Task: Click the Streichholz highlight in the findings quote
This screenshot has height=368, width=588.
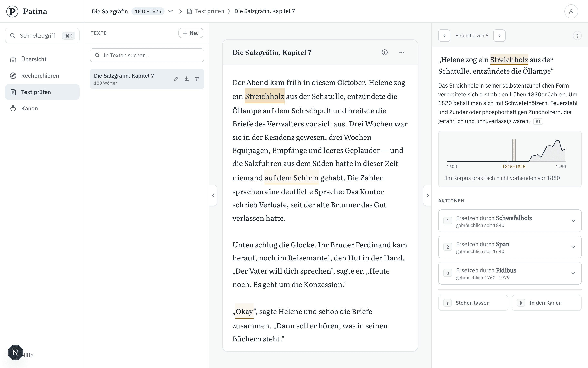Action: [x=509, y=60]
